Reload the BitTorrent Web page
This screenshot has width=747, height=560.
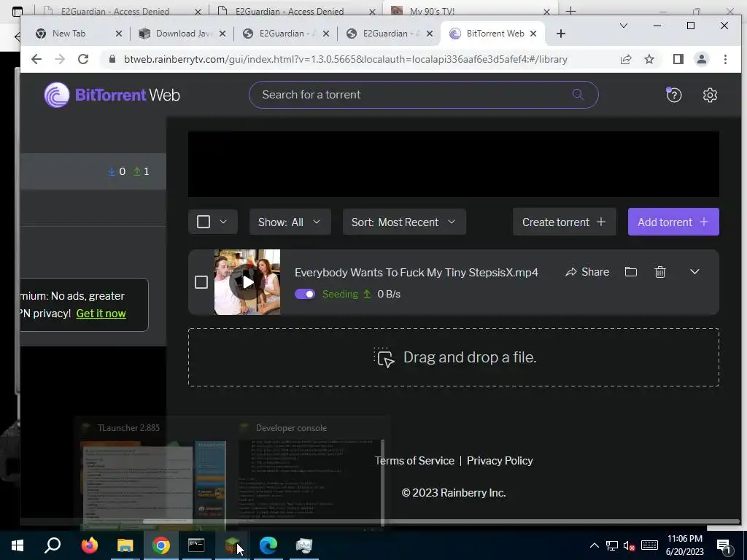coord(83,59)
